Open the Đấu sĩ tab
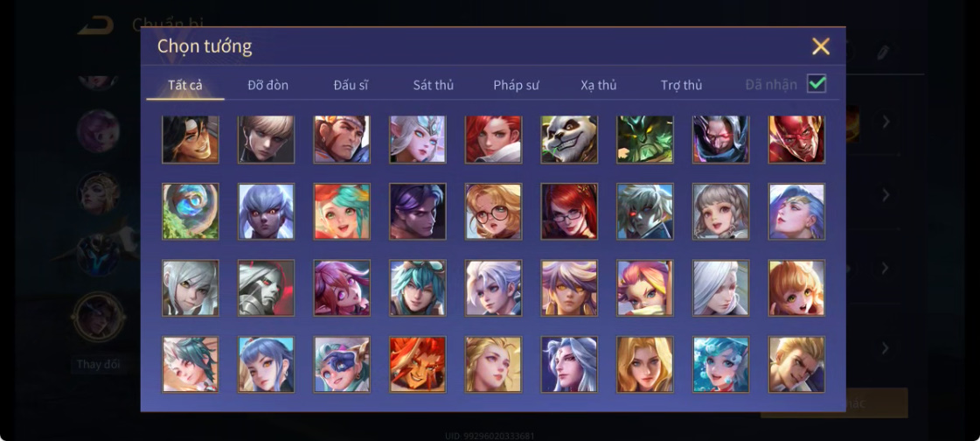Screen dimensions: 980x441 tap(351, 85)
